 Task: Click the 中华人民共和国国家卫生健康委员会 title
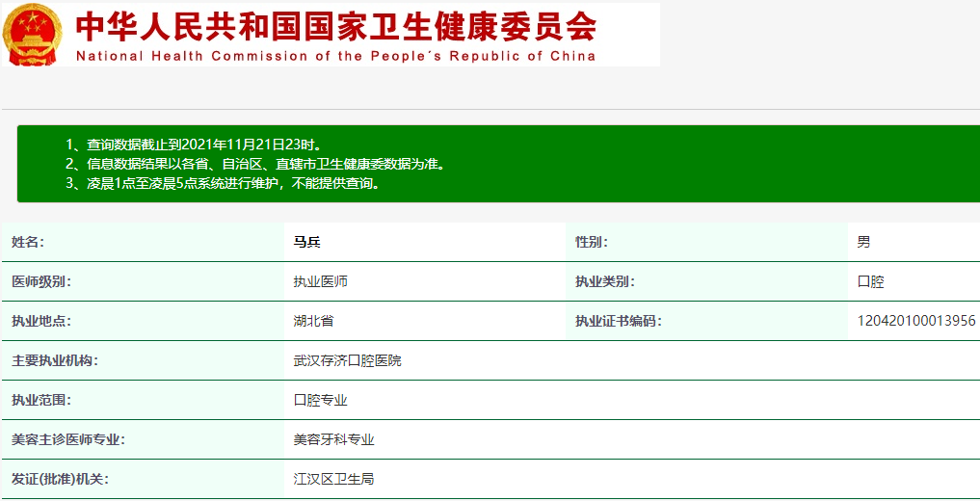click(x=335, y=26)
